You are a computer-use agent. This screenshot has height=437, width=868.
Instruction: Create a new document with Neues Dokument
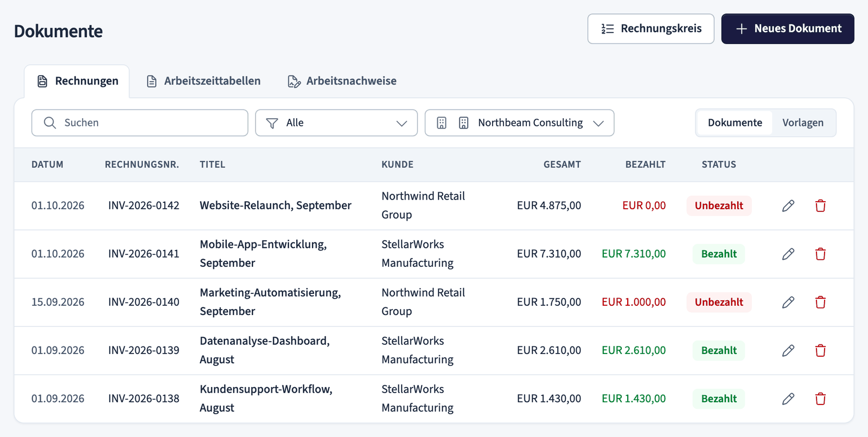point(788,29)
